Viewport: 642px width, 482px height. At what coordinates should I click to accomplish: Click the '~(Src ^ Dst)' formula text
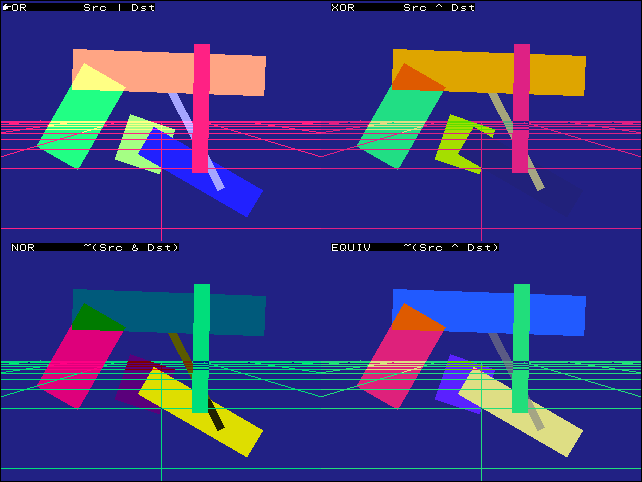point(450,247)
